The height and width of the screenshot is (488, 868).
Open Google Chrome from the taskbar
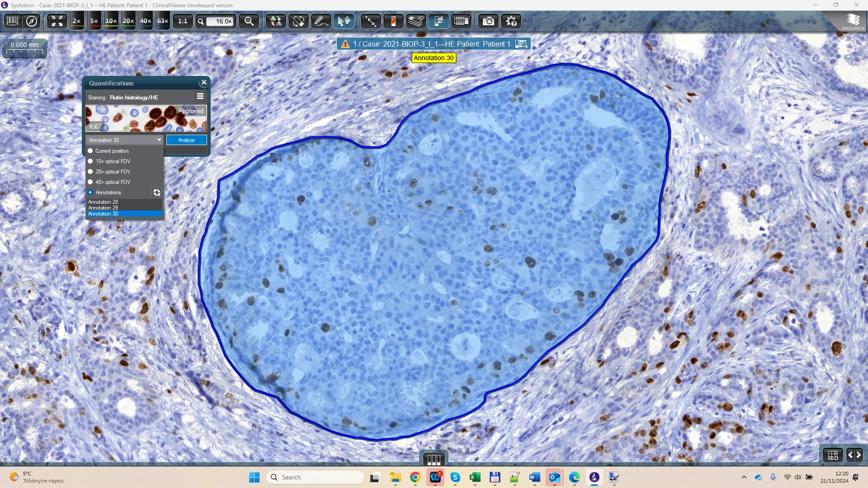click(x=415, y=477)
